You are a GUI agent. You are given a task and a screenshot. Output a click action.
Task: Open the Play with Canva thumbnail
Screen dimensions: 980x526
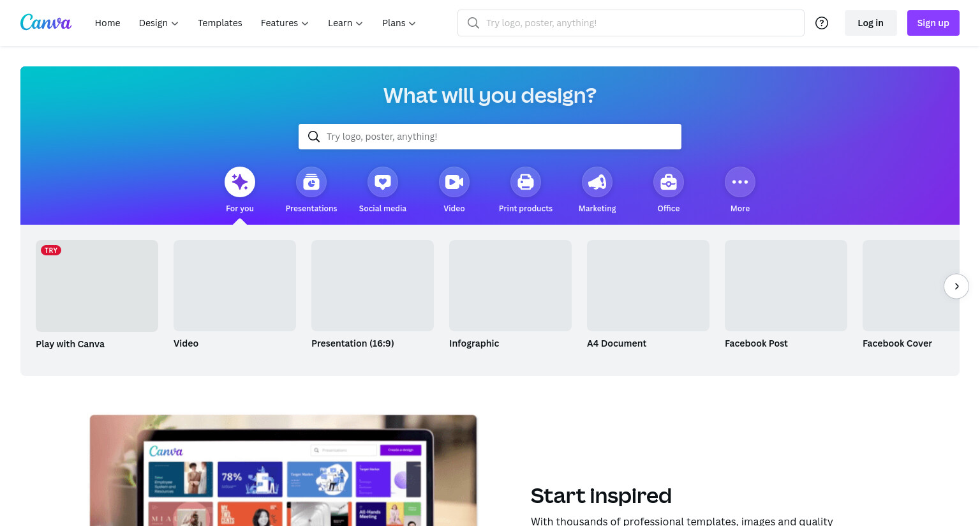(x=97, y=286)
